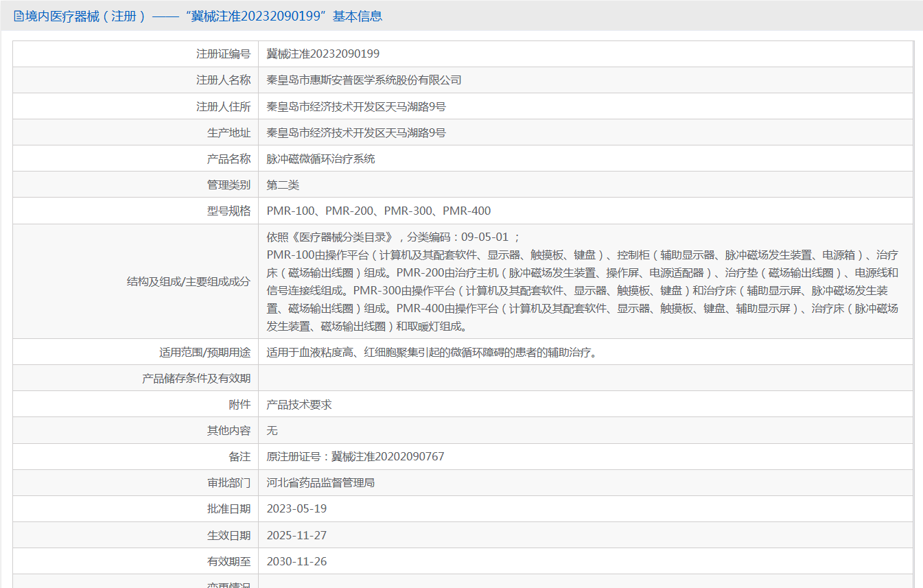Select model specs PMR-100、PMR-200、PMR-300、PMR-400

pos(379,211)
